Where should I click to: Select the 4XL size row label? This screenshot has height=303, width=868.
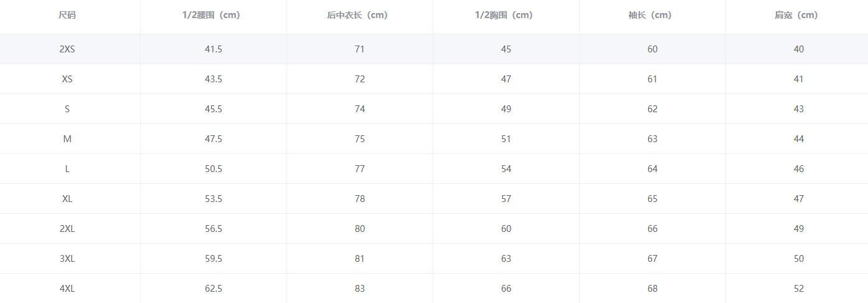(67, 289)
